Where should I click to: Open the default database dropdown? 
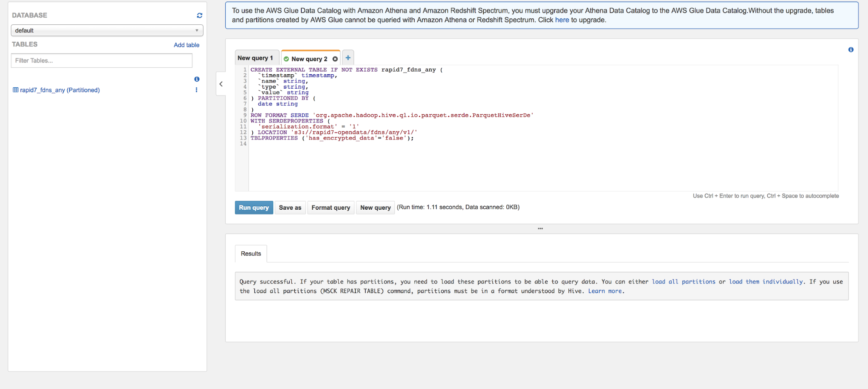[107, 30]
